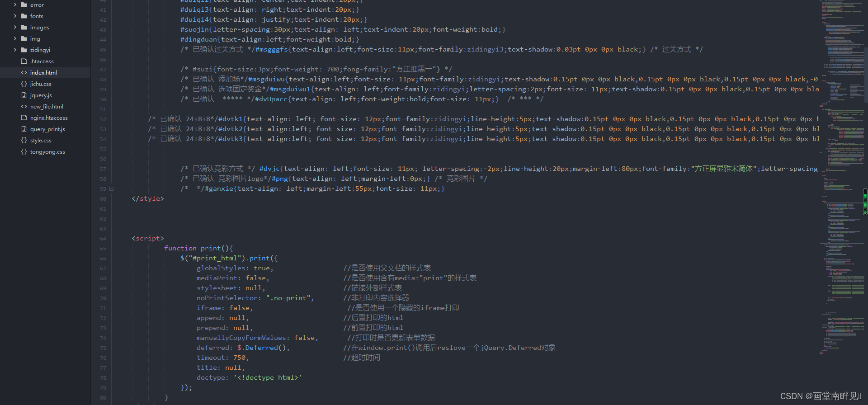Click the jichu.css braces icon

(x=24, y=84)
